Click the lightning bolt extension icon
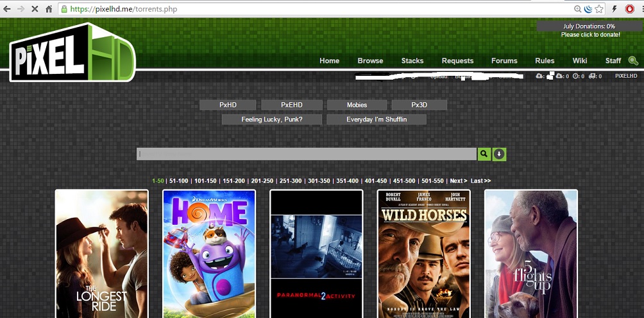 615,8
